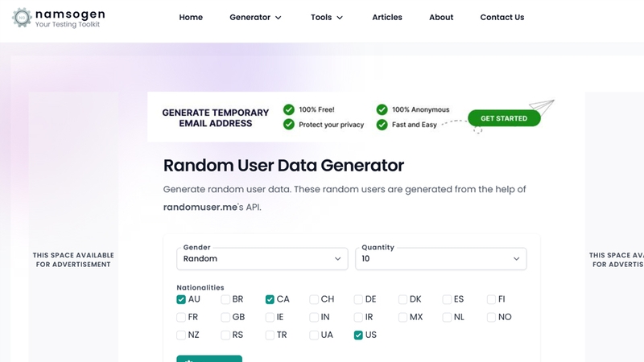The image size is (644, 362).
Task: Click the namsogen gear logo icon
Action: click(22, 18)
